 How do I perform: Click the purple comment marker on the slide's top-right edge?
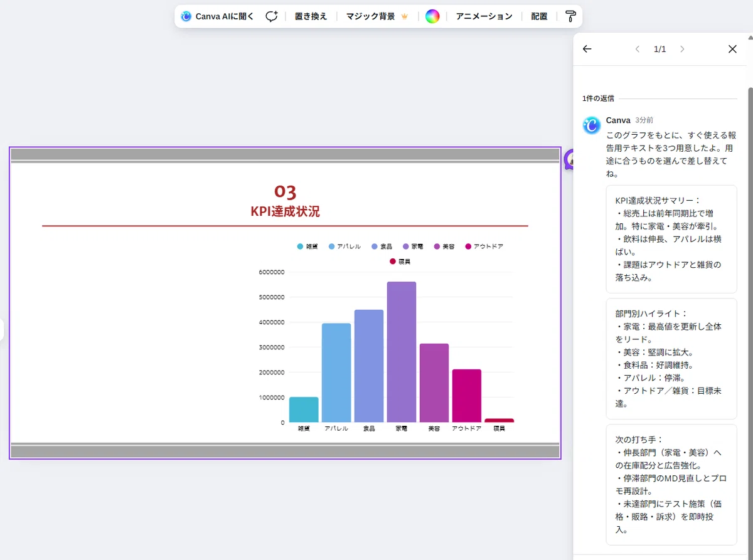[x=570, y=159]
